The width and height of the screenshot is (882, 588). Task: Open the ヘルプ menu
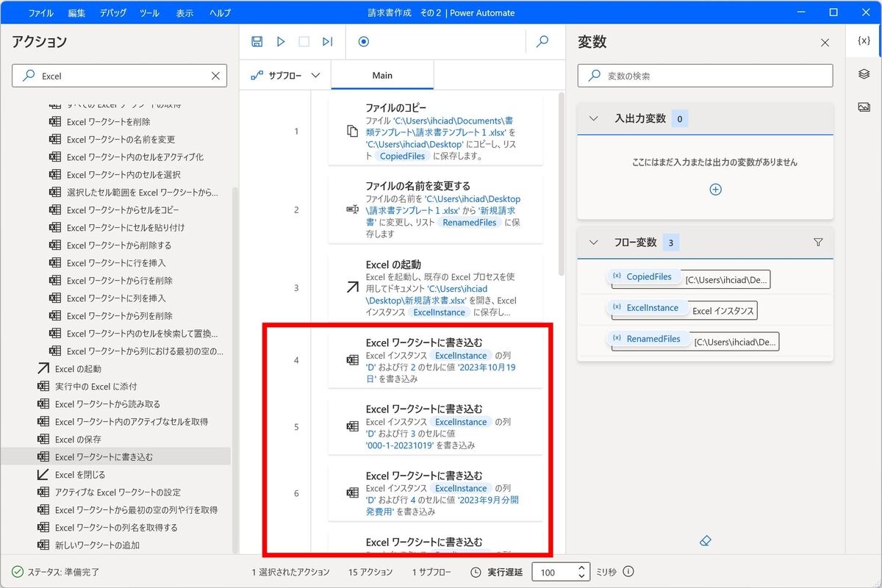tap(220, 12)
